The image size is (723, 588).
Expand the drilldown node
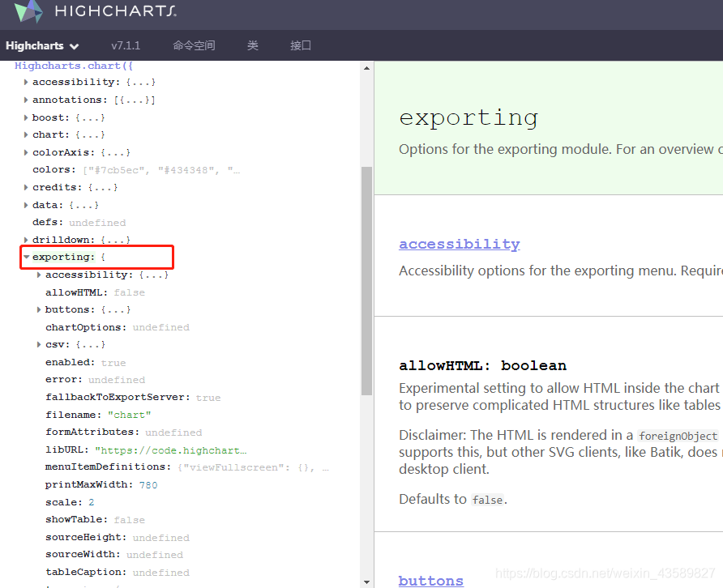tap(26, 240)
